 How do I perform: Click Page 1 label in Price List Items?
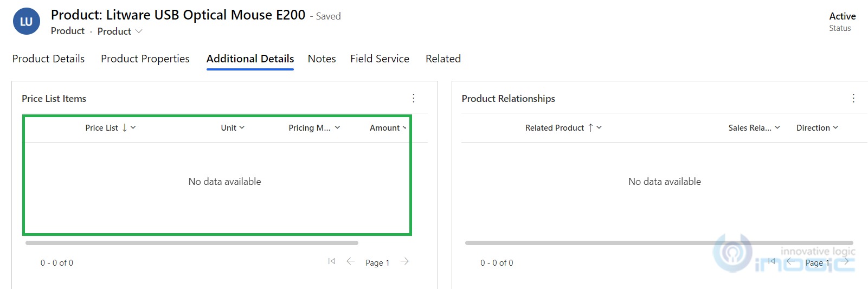point(377,263)
